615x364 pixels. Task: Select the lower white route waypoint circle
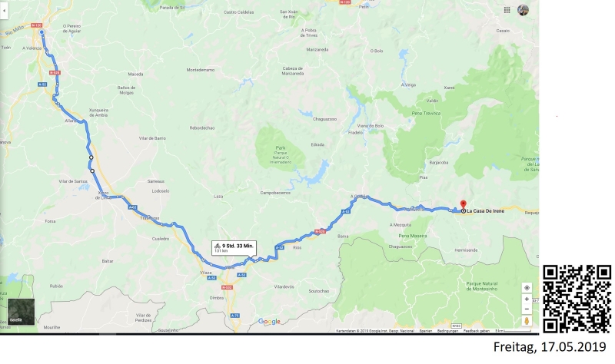[x=92, y=170]
